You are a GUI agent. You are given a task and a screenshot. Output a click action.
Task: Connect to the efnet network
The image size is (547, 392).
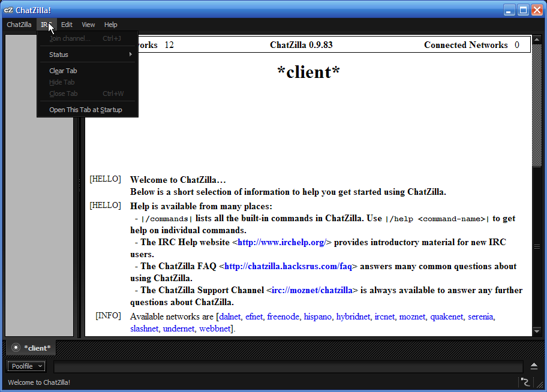[x=254, y=316]
